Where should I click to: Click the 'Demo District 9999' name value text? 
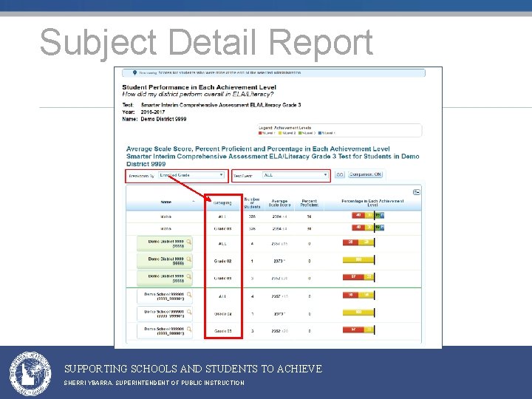[163, 119]
